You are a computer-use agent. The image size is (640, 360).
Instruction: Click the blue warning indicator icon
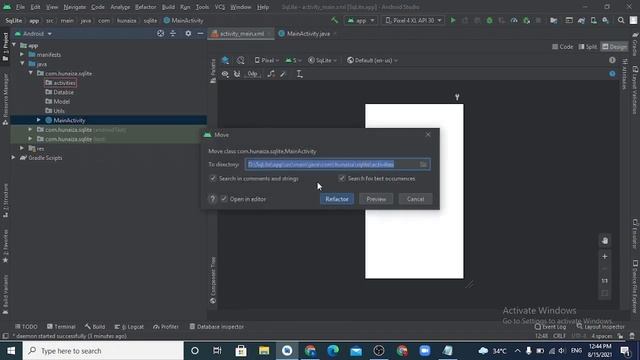click(x=612, y=74)
